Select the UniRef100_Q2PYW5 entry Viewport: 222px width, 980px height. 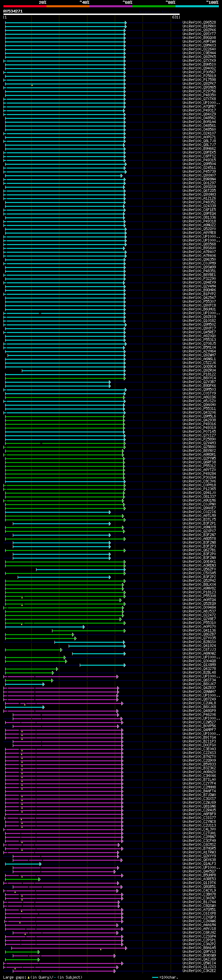coord(199,459)
